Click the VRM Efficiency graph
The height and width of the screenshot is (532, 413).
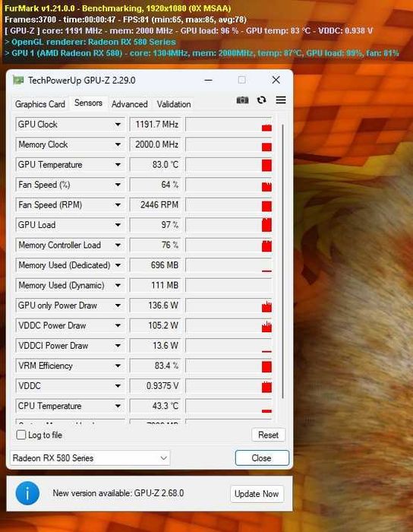tap(229, 366)
